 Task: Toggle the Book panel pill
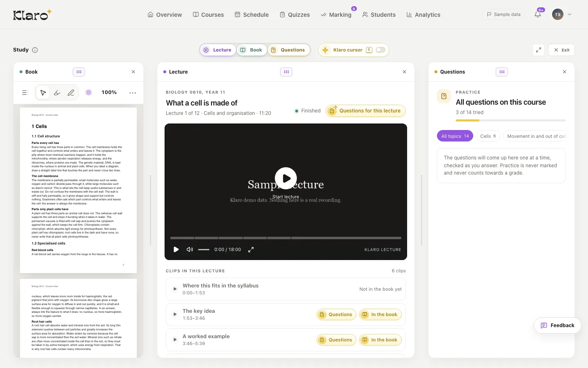pos(252,50)
